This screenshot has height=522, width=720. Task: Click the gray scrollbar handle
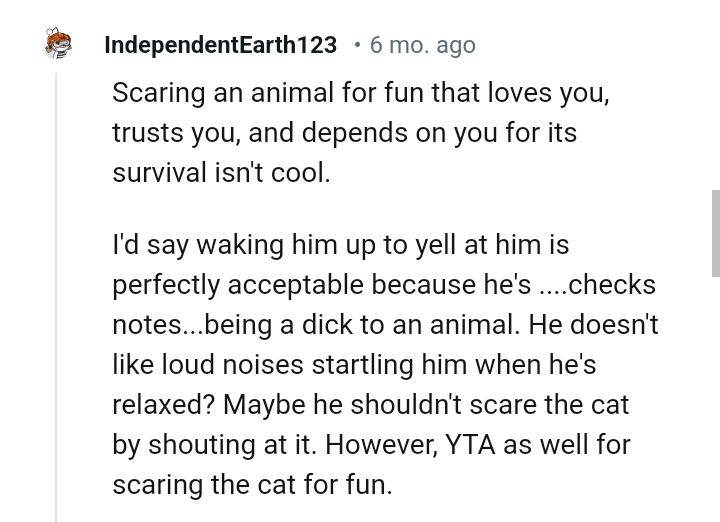coord(714,232)
